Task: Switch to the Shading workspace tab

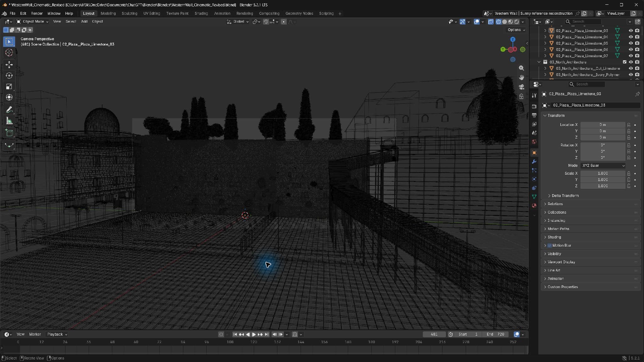Action: tap(201, 14)
